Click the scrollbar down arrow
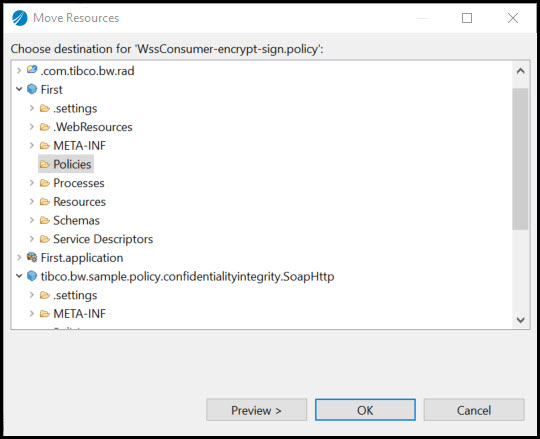540x439 pixels. coord(520,320)
